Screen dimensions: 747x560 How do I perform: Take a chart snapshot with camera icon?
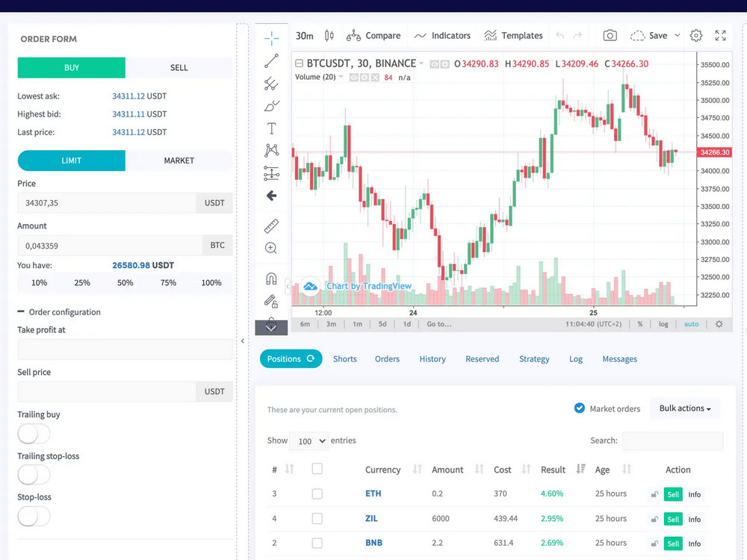610,36
